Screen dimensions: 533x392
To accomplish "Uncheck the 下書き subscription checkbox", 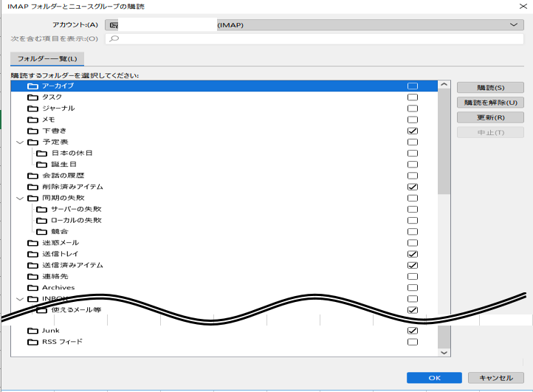I will tap(413, 131).
